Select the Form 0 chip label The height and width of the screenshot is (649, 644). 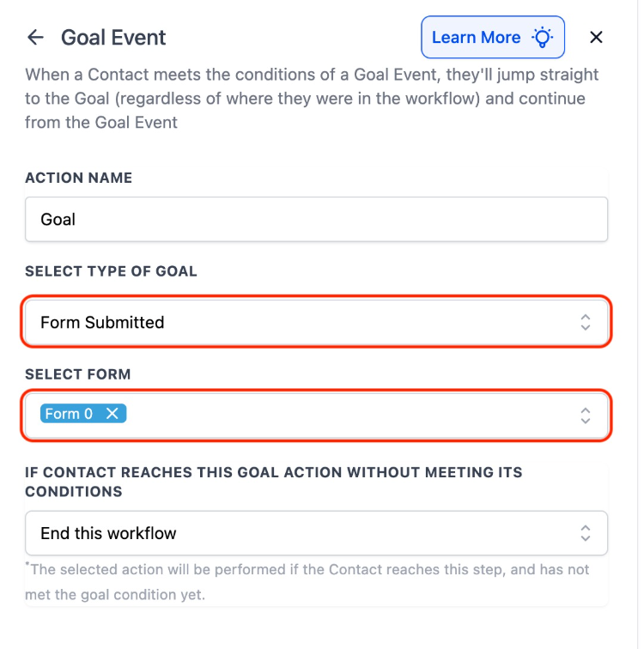click(x=69, y=414)
